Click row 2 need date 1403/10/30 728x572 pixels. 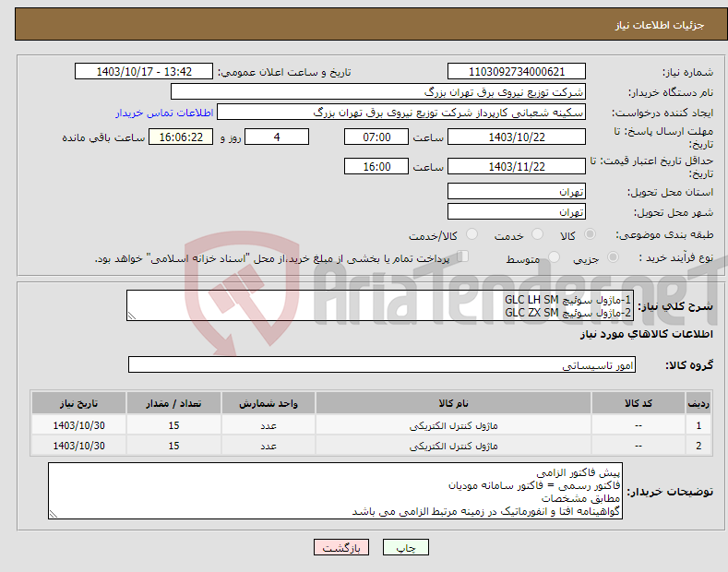(78, 446)
